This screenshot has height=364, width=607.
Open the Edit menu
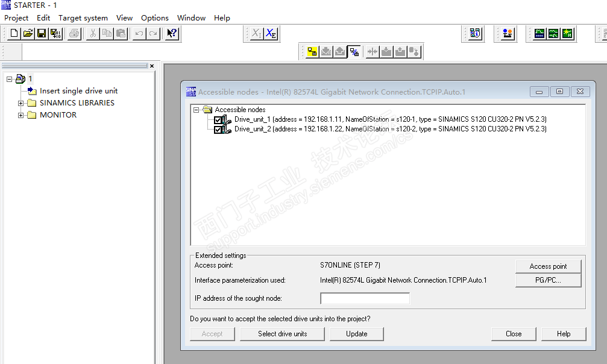43,18
